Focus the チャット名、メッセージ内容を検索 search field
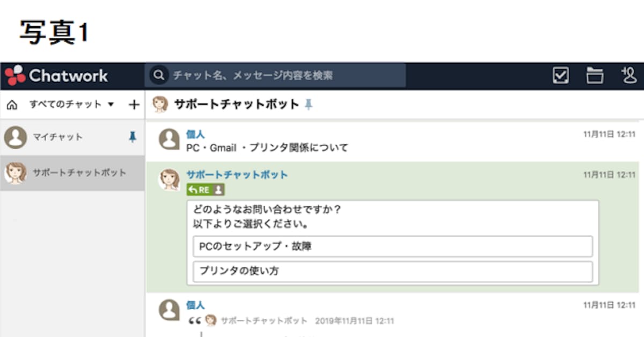Image resolution: width=644 pixels, height=337 pixels. click(x=284, y=76)
